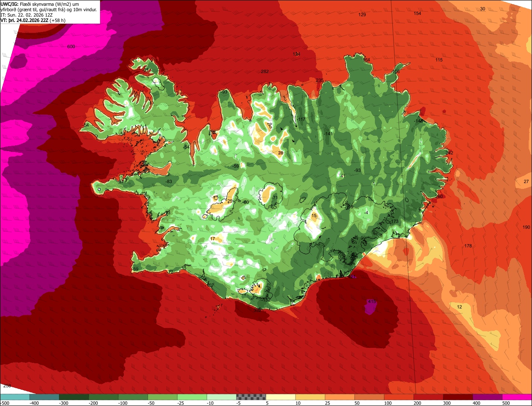Click the initial time line 'IT: Sun. 22. 02. 2026 12Z'

27,15
